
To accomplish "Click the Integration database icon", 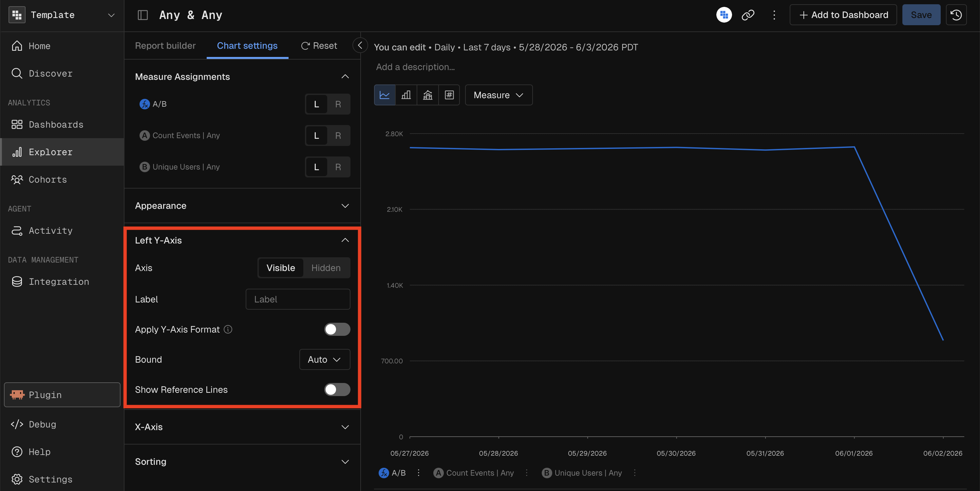I will [x=17, y=282].
